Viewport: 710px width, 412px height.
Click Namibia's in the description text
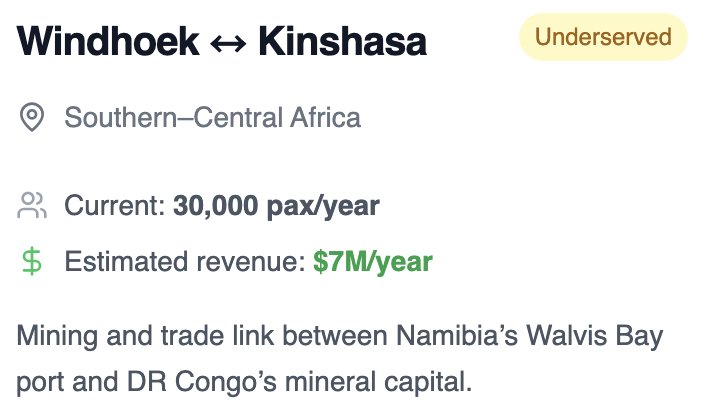coord(457,336)
